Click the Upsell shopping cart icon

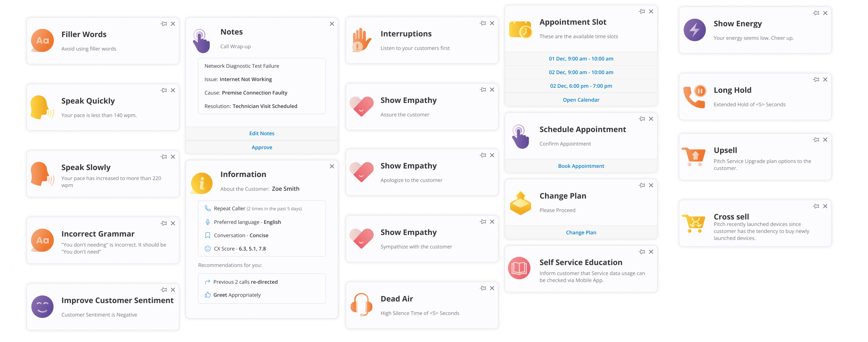click(x=694, y=157)
